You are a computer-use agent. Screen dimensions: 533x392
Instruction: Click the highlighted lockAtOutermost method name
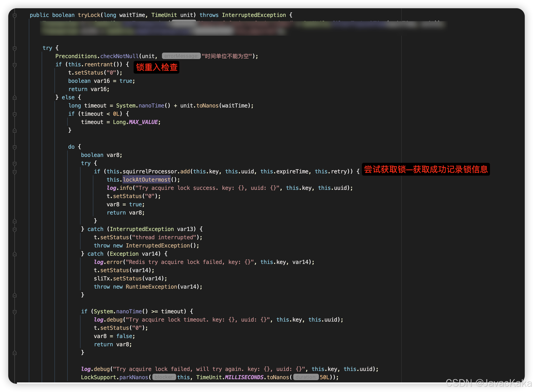click(x=146, y=180)
